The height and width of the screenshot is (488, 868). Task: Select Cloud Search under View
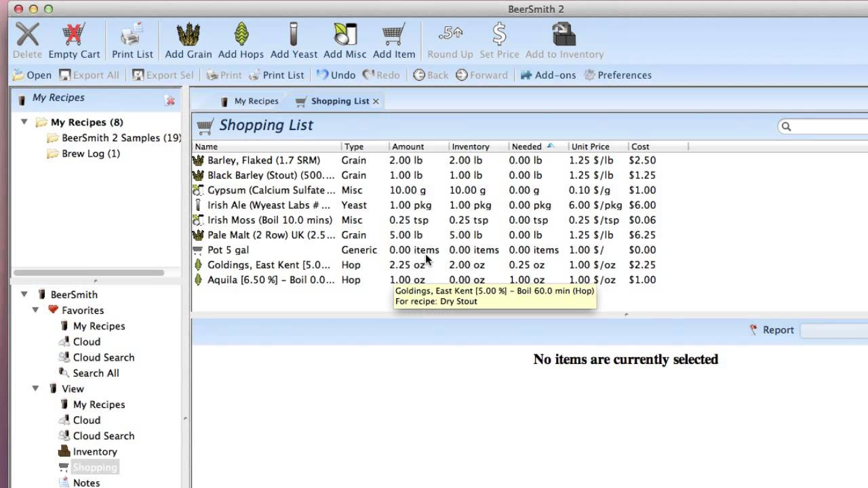click(96, 436)
